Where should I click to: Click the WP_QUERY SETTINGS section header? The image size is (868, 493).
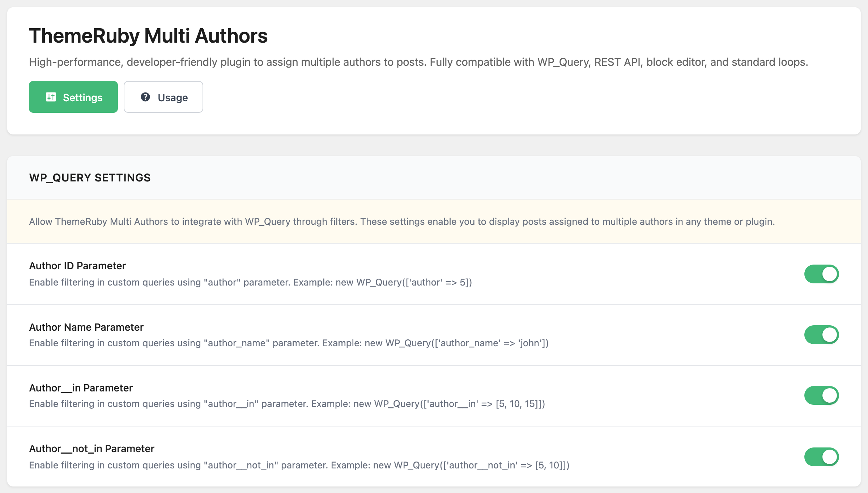pyautogui.click(x=90, y=177)
